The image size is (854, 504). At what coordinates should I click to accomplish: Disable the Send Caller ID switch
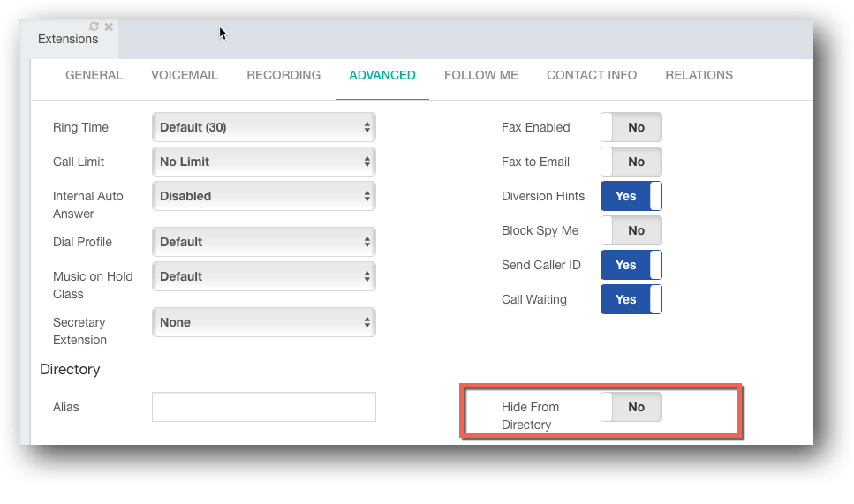(631, 265)
